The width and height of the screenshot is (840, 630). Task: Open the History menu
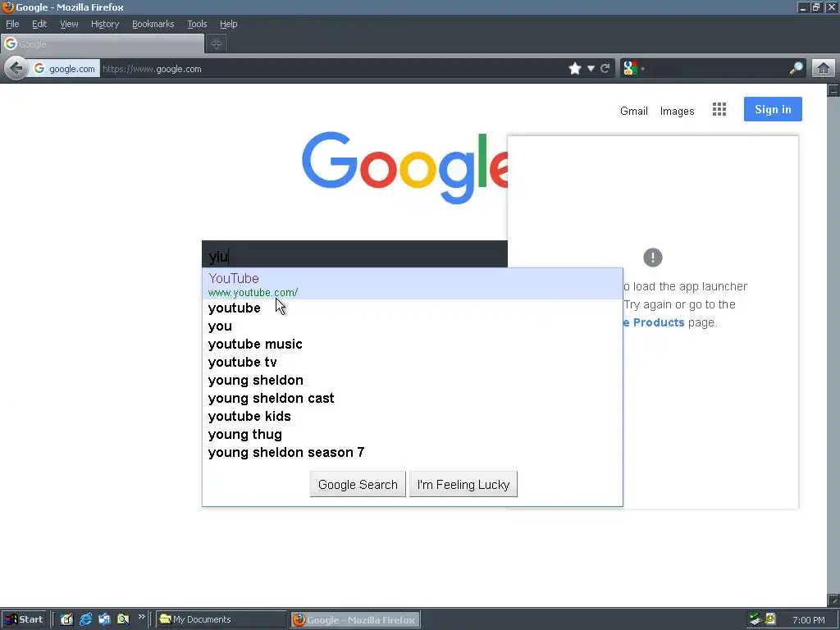[x=104, y=24]
